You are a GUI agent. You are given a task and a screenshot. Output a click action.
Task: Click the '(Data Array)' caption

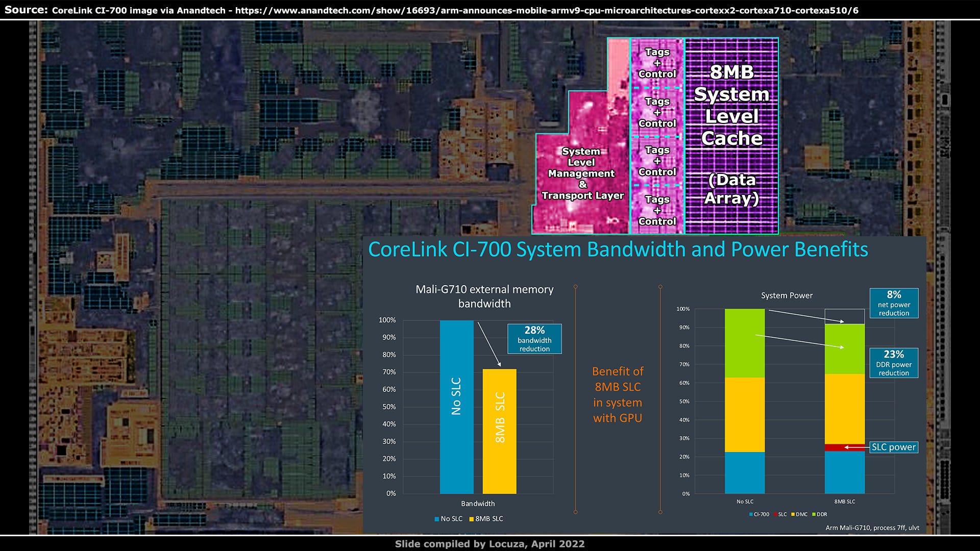point(731,189)
